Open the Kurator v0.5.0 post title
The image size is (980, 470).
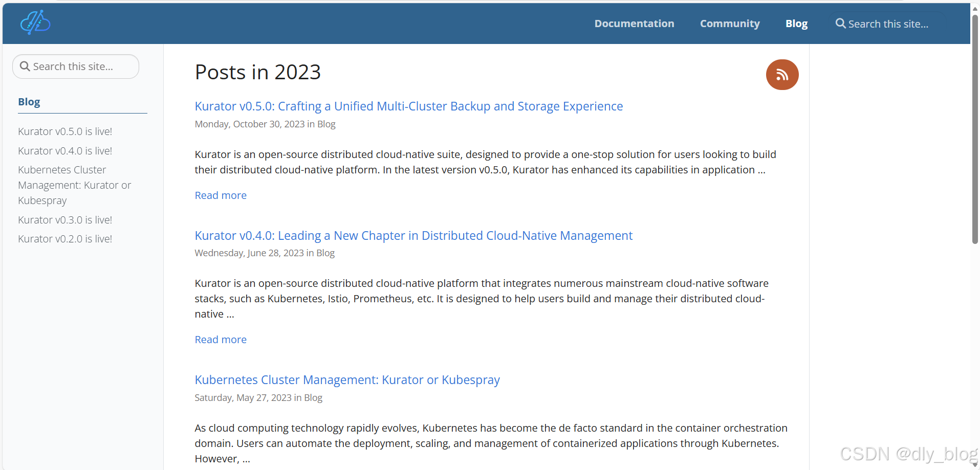point(409,106)
